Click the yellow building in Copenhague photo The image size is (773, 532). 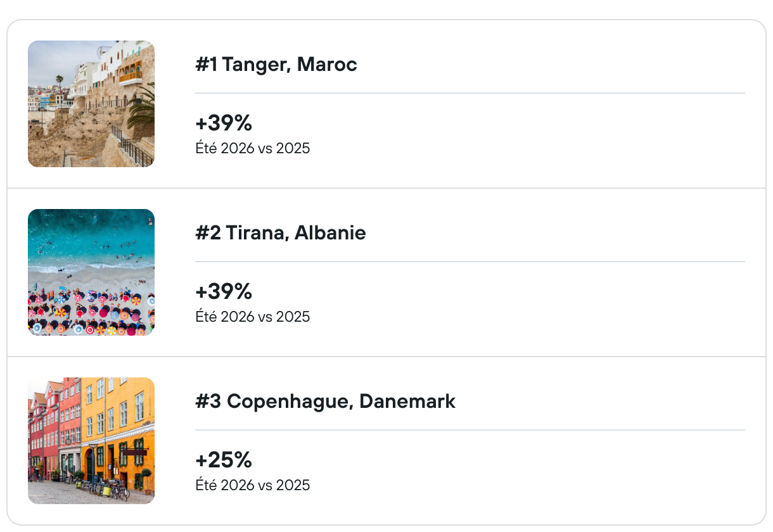(120, 418)
